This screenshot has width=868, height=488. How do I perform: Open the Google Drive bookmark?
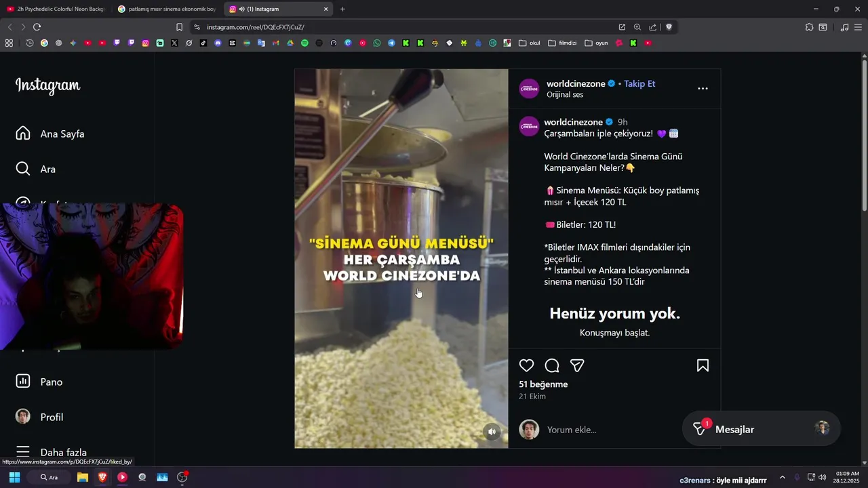[290, 43]
